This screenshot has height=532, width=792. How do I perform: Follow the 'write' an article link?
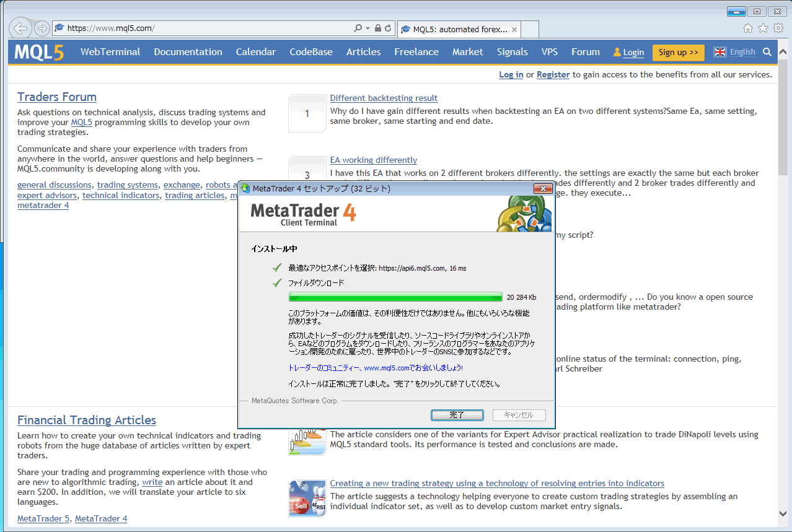click(152, 482)
